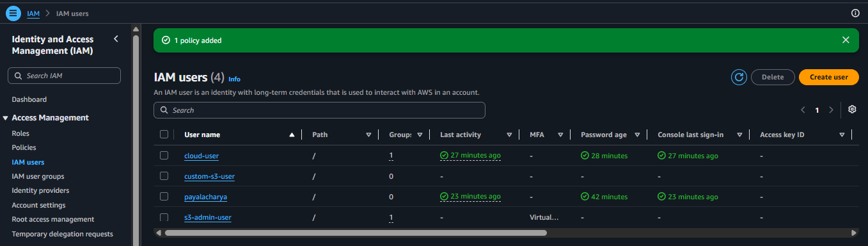Open Temporary delegation requests in sidebar

coord(62,234)
